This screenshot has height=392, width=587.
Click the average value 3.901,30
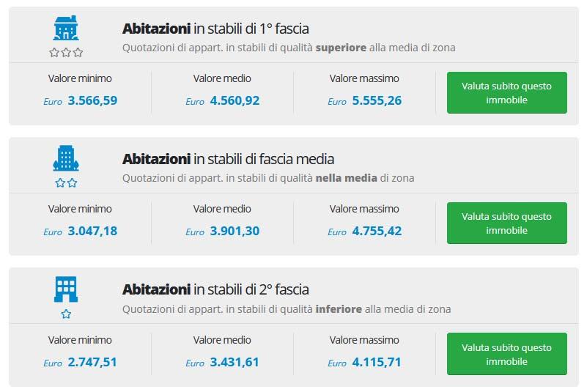pyautogui.click(x=235, y=231)
